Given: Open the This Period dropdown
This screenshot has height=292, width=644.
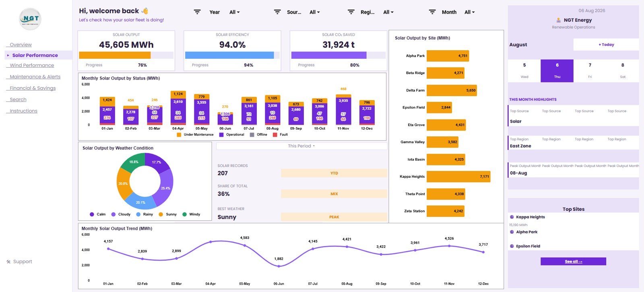Looking at the screenshot, I should pos(301,146).
